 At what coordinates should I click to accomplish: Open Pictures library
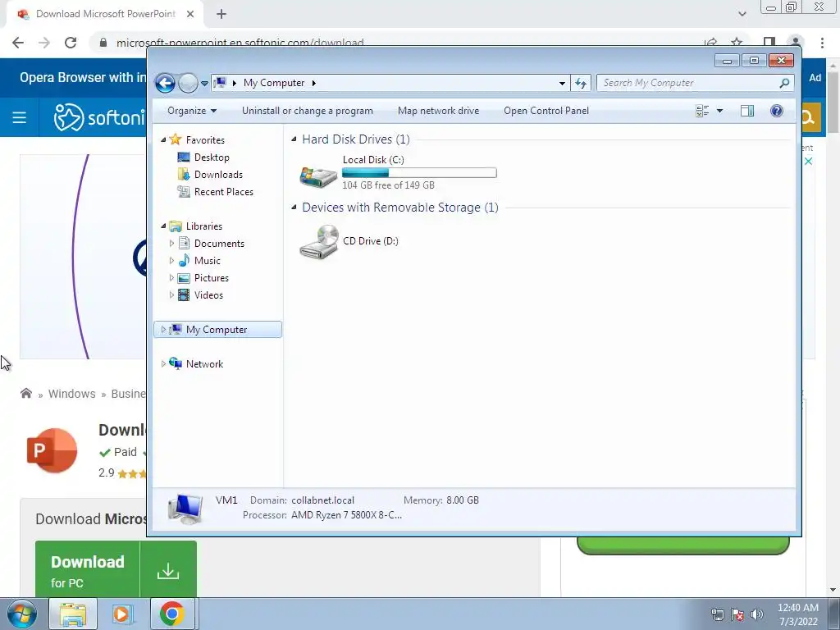coord(211,278)
